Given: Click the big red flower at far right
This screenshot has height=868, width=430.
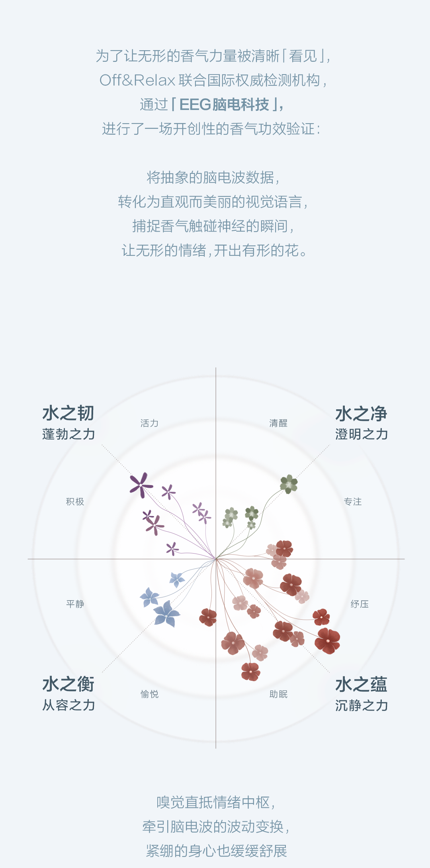Looking at the screenshot, I should pyautogui.click(x=327, y=641).
